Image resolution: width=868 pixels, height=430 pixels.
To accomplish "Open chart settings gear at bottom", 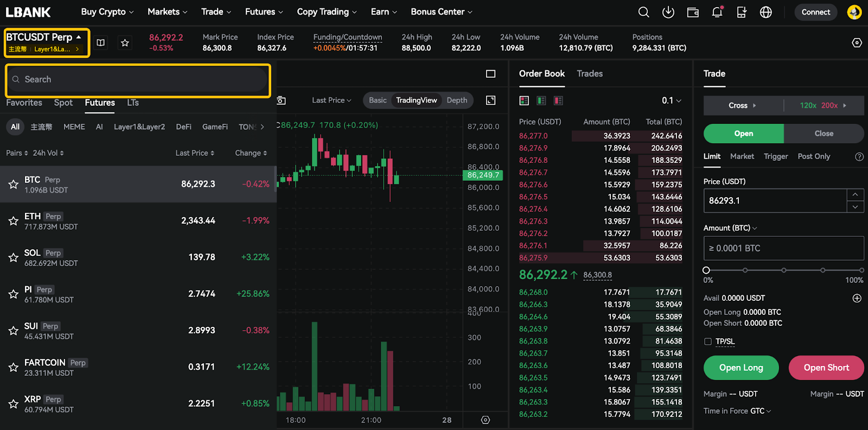I will coord(486,420).
